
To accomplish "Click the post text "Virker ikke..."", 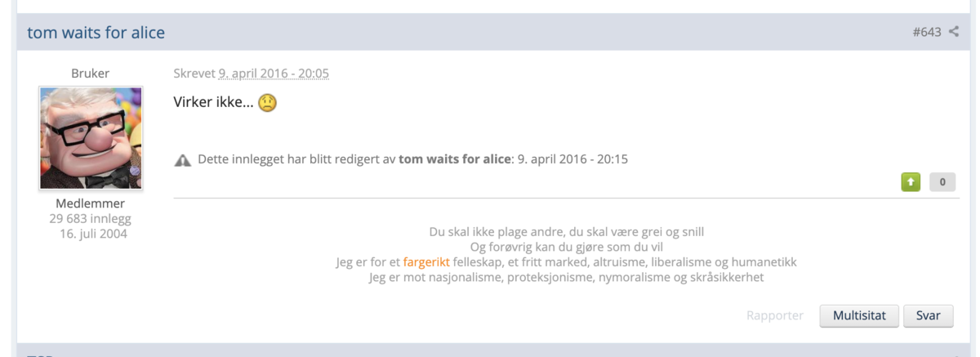I will pyautogui.click(x=214, y=104).
